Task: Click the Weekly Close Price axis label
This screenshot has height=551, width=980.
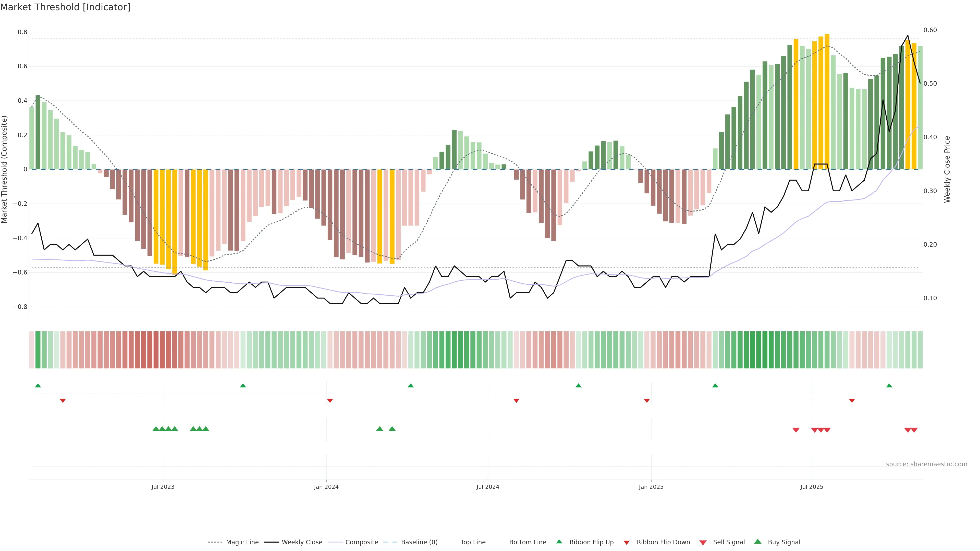Action: coord(947,169)
